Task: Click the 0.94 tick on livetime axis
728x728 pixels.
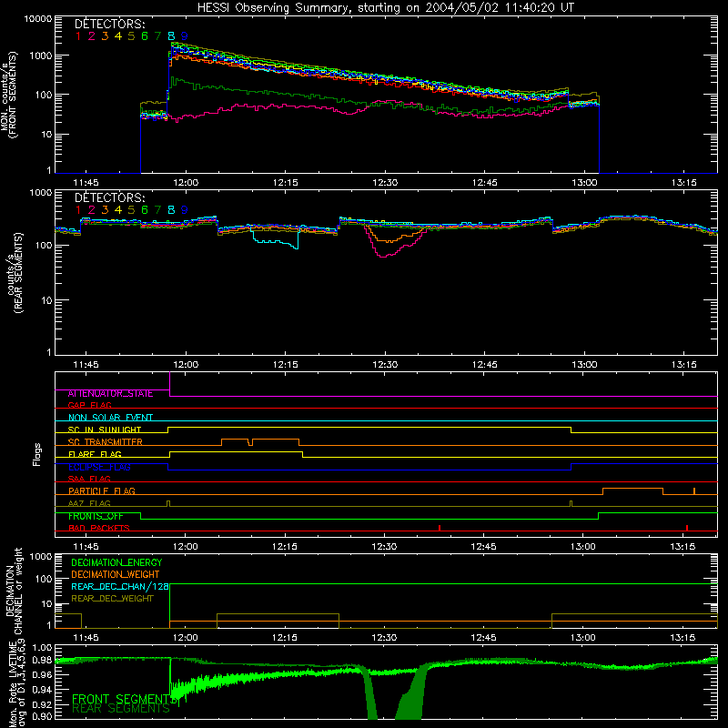Action: [x=43, y=690]
